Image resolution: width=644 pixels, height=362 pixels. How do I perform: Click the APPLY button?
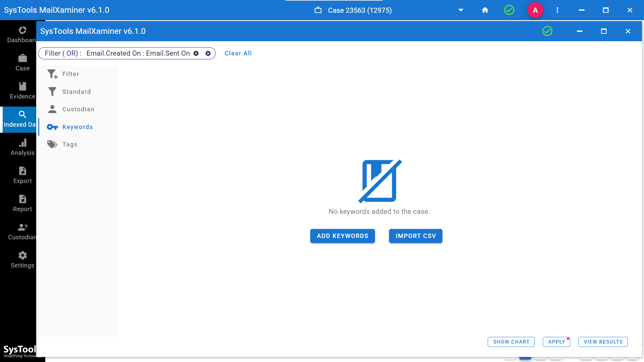556,342
